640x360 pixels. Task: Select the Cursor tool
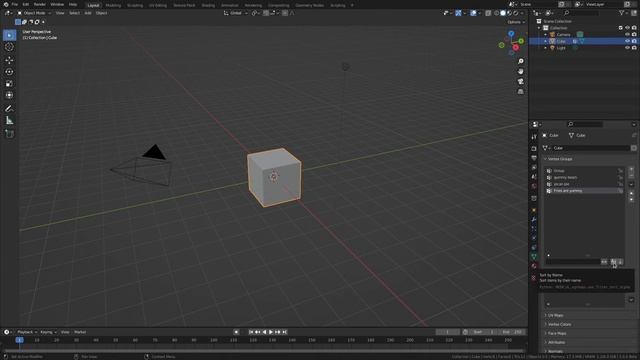(x=9, y=47)
